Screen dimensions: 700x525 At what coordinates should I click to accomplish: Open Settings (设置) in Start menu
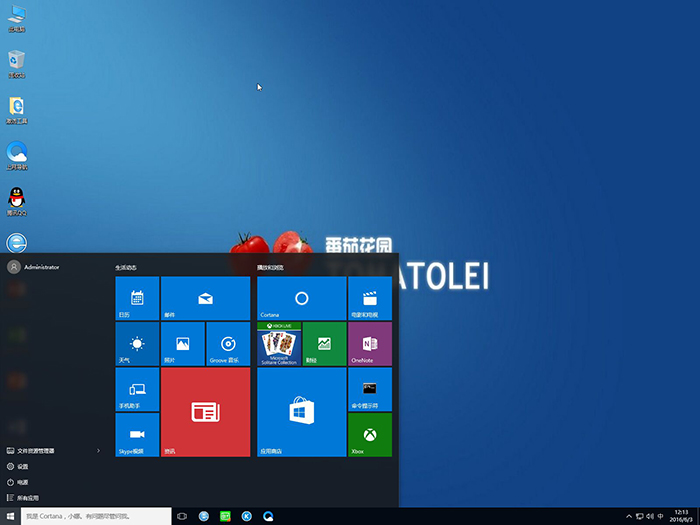[x=22, y=466]
